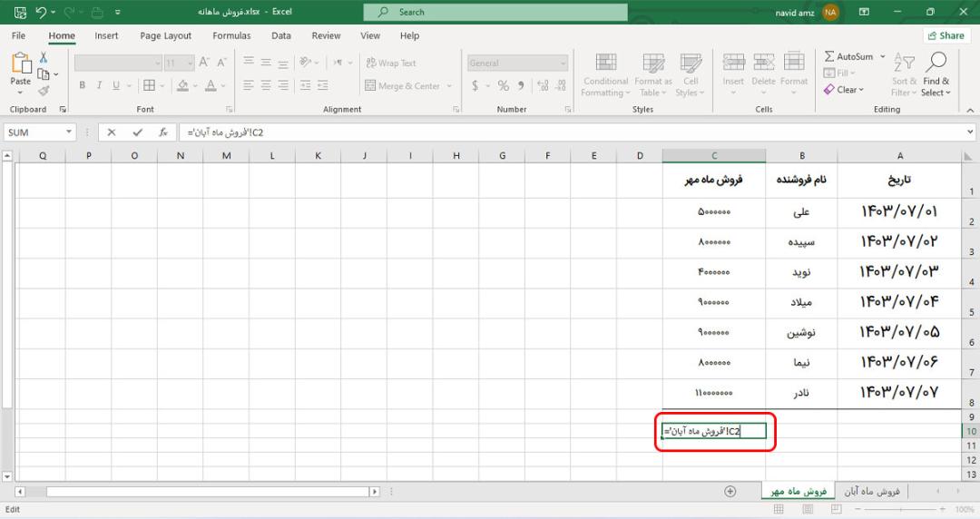Select the Format Painter brush icon
The image size is (980, 519).
tap(44, 91)
